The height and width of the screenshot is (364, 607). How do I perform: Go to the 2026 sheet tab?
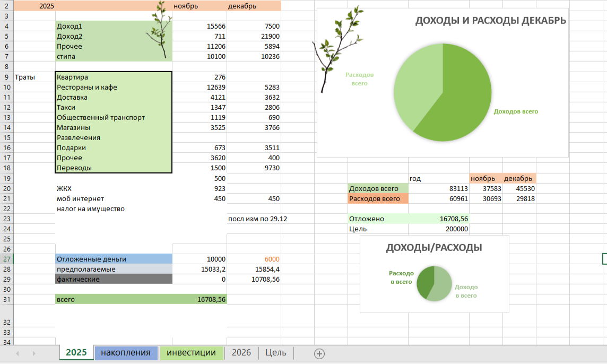pyautogui.click(x=241, y=353)
